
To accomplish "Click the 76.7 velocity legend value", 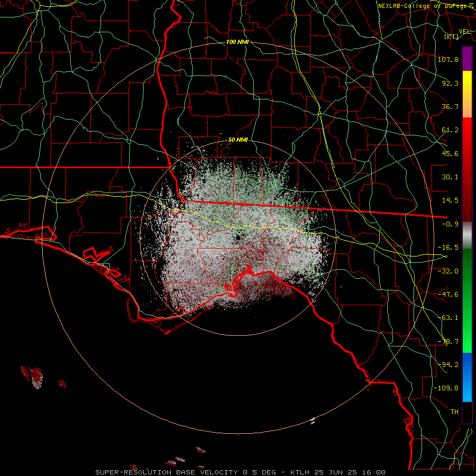I will click(x=450, y=106).
